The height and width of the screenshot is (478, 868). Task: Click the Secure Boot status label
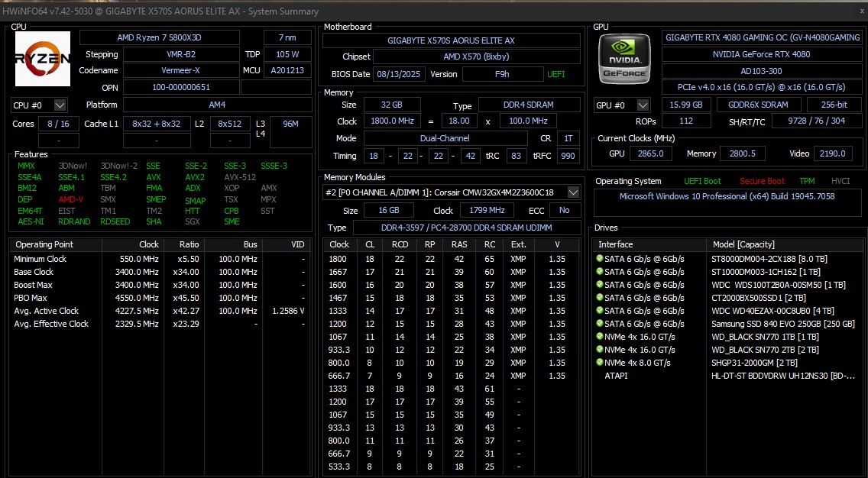(x=763, y=181)
